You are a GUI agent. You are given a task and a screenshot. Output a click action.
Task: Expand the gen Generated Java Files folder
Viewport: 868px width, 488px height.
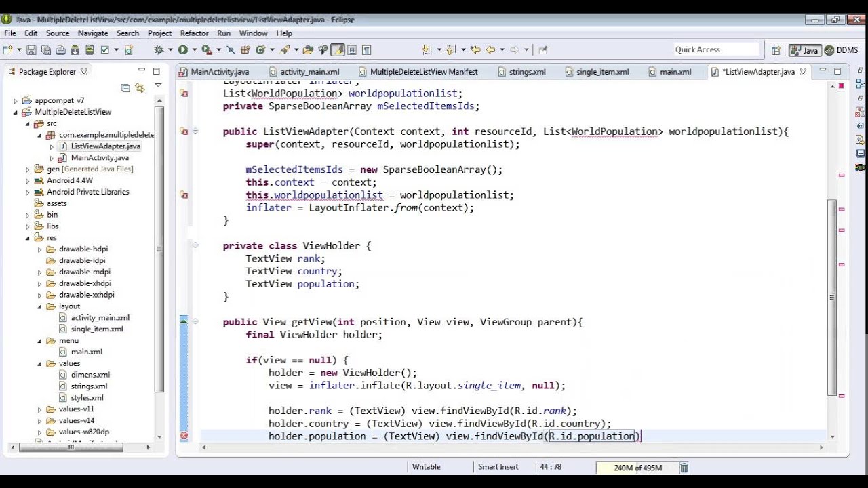click(28, 169)
